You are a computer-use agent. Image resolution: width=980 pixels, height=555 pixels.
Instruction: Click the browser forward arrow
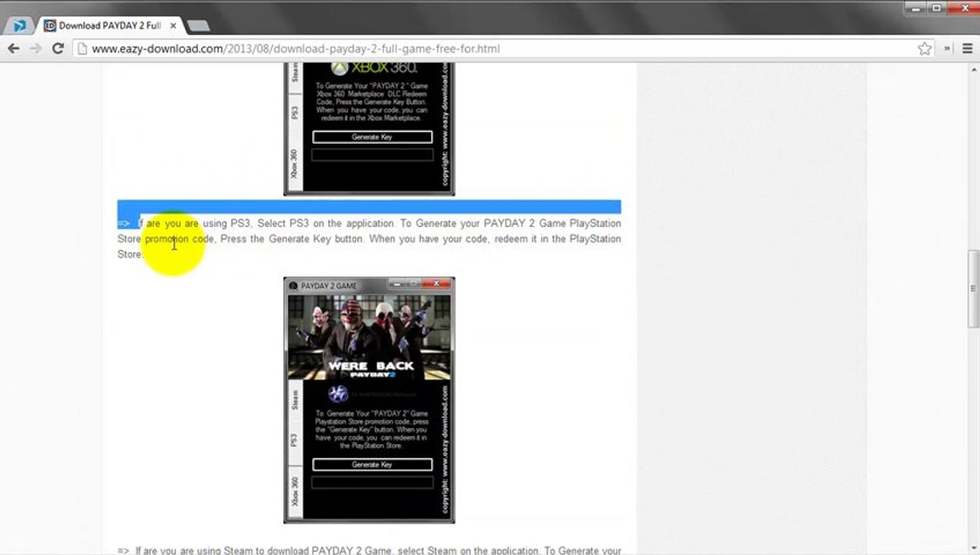35,48
